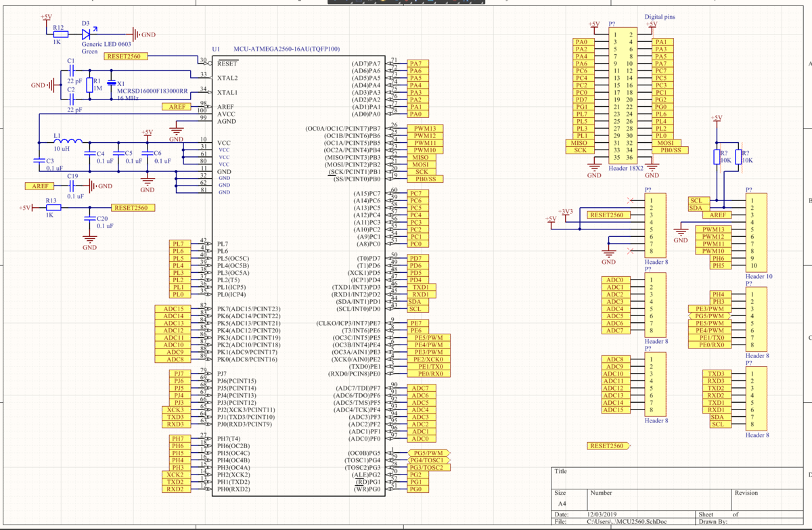Select the PWM13 net label at pin PB7
The image size is (812, 530).
426,129
